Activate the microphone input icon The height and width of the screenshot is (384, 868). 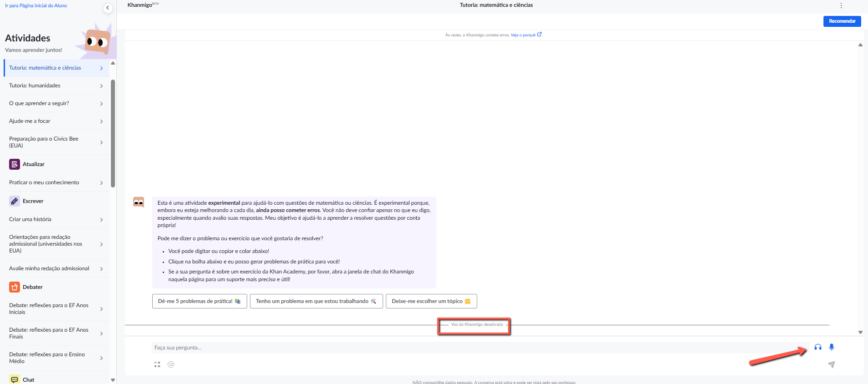click(832, 347)
